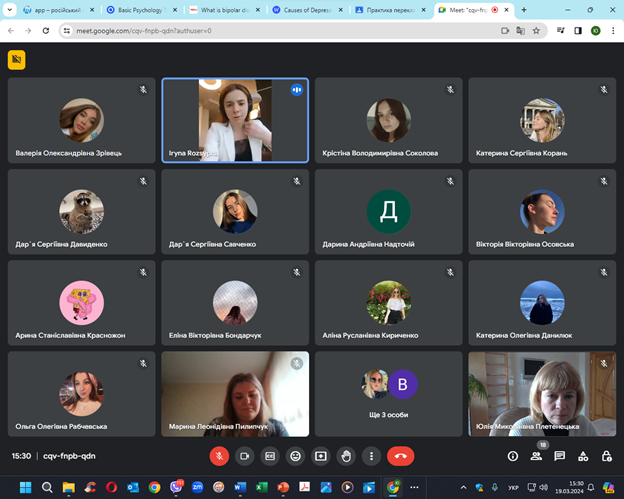The image size is (624, 499).
Task: Open the emoji reactions panel
Action: (295, 455)
